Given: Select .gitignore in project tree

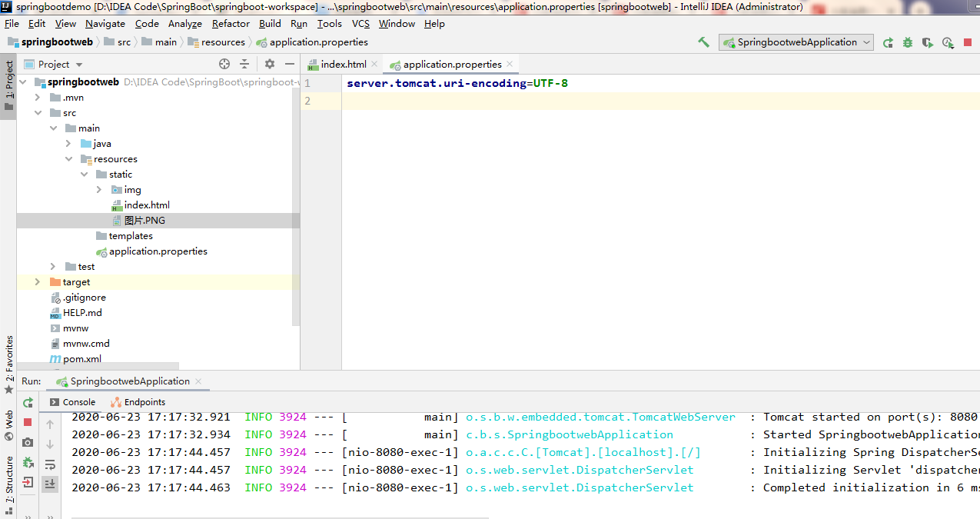Looking at the screenshot, I should (x=78, y=298).
